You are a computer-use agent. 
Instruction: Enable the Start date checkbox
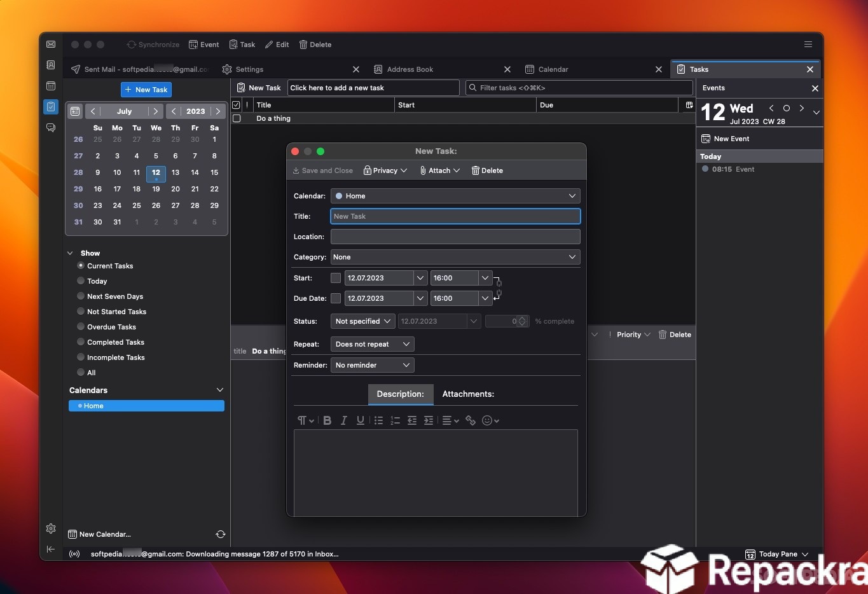pyautogui.click(x=336, y=278)
